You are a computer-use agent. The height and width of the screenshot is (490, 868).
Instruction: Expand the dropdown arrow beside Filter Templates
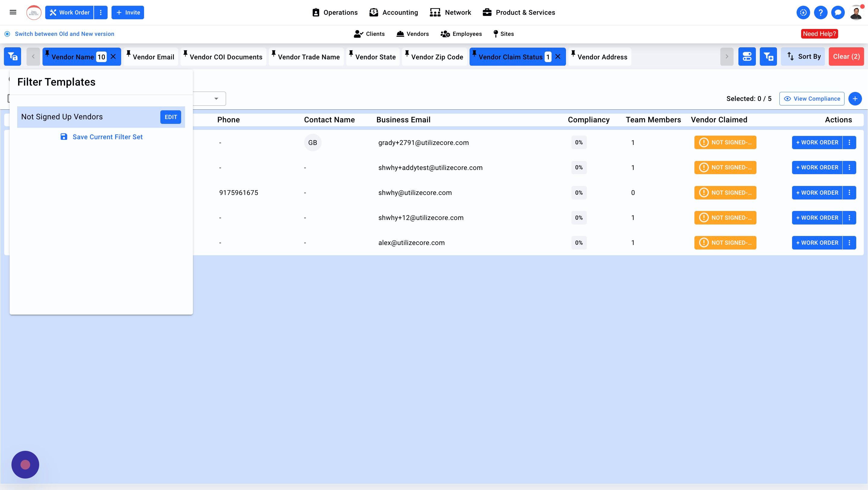[216, 99]
